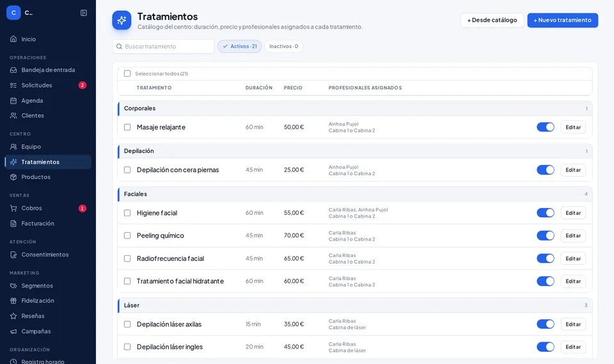The width and height of the screenshot is (614, 364).
Task: Disable the Higiene facial toggle
Action: pyautogui.click(x=546, y=213)
